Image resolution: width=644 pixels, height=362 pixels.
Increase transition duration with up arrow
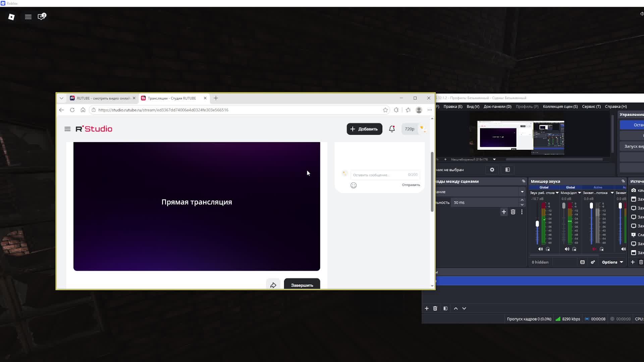click(522, 200)
